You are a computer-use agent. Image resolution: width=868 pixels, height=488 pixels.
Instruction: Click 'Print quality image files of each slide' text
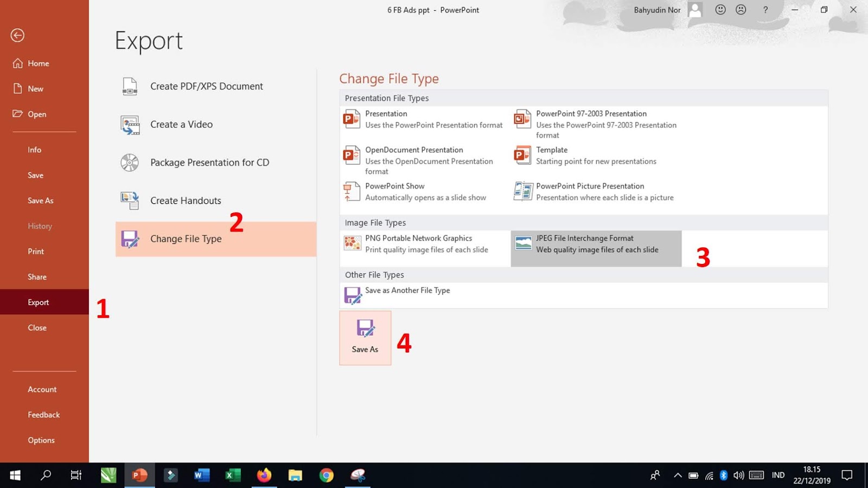click(x=426, y=250)
